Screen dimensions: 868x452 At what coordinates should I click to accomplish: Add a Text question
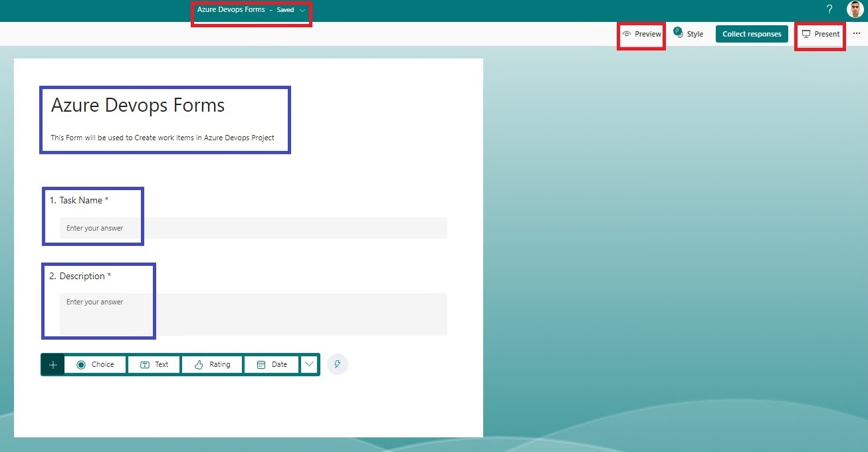pyautogui.click(x=154, y=364)
